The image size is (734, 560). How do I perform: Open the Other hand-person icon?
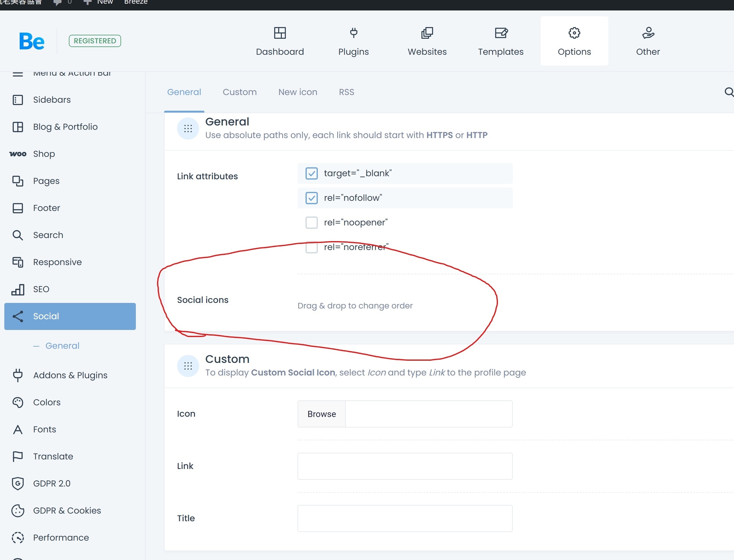648,33
